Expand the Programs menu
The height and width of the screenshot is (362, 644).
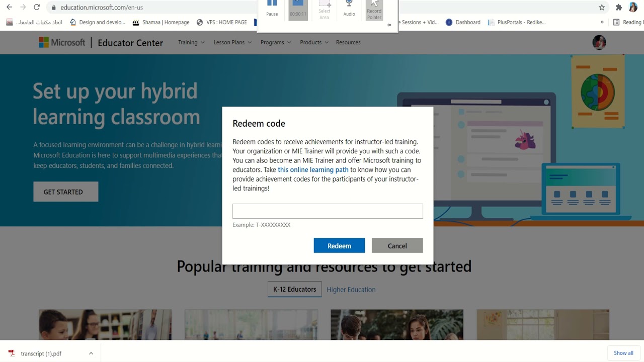276,42
